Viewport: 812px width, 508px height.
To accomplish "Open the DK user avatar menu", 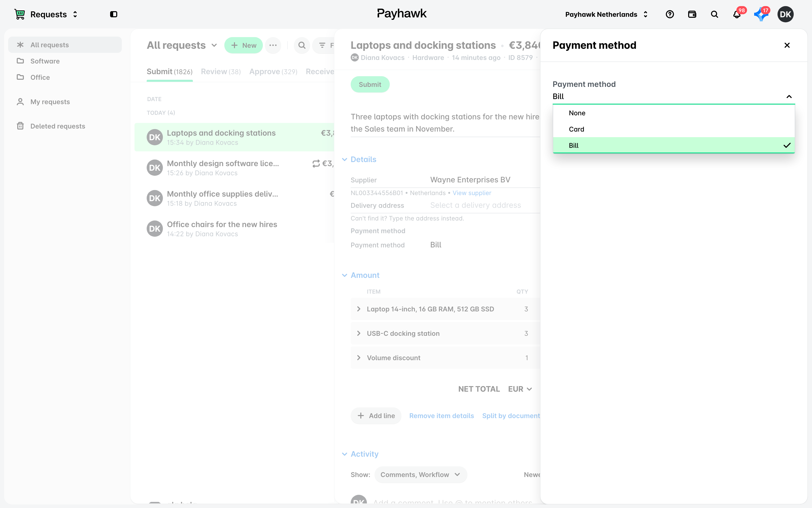I will (x=786, y=14).
